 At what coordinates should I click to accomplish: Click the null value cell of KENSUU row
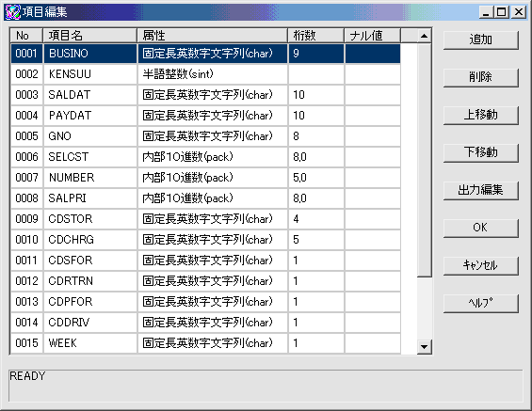(373, 74)
